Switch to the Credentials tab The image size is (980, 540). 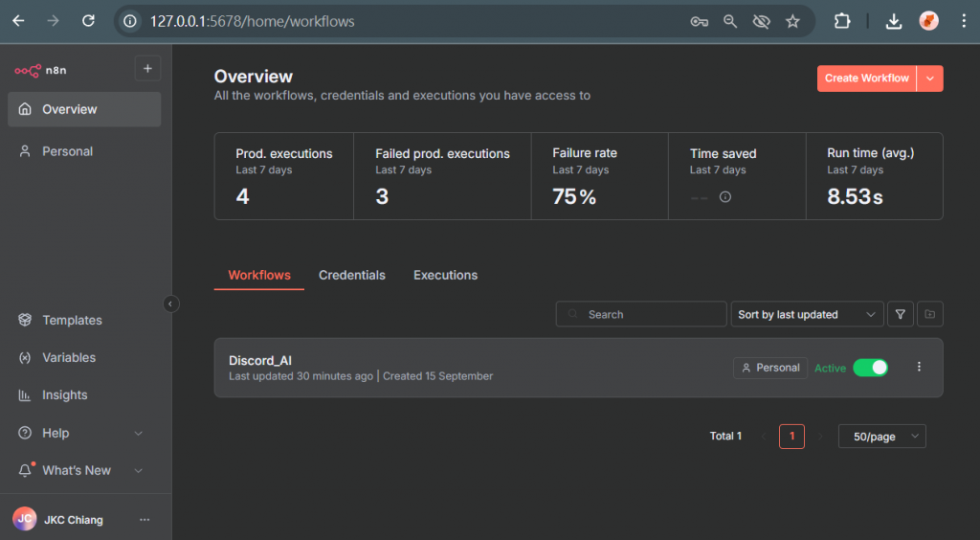coord(352,275)
